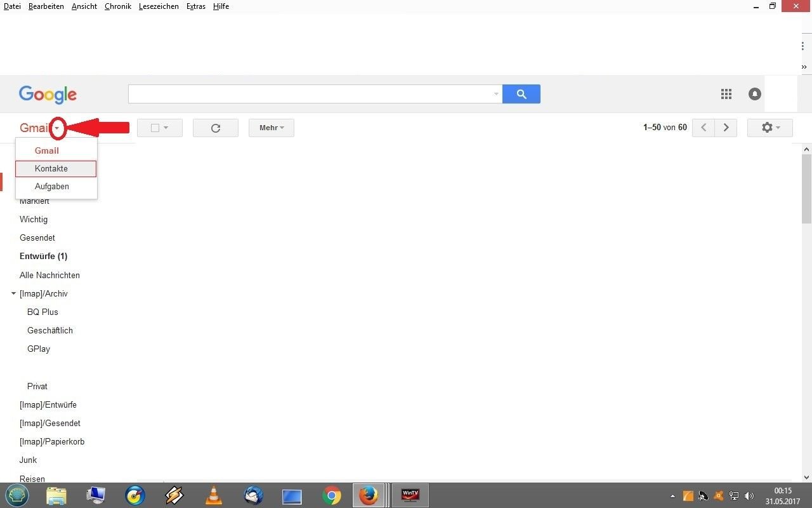Open the [Imap]/Papierkorb label
Viewport: 812px width, 508px height.
click(52, 441)
